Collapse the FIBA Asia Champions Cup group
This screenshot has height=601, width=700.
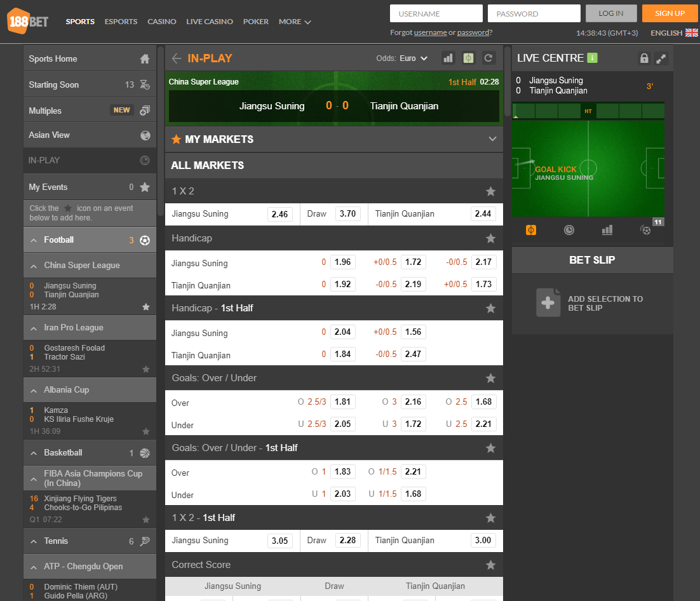34,479
